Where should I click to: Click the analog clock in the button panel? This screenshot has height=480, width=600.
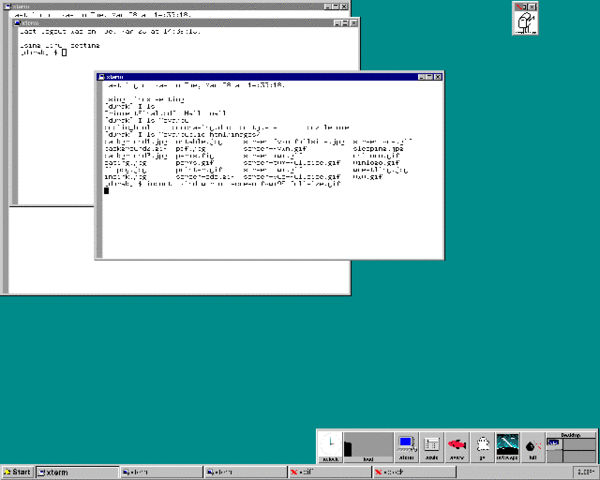click(x=330, y=446)
